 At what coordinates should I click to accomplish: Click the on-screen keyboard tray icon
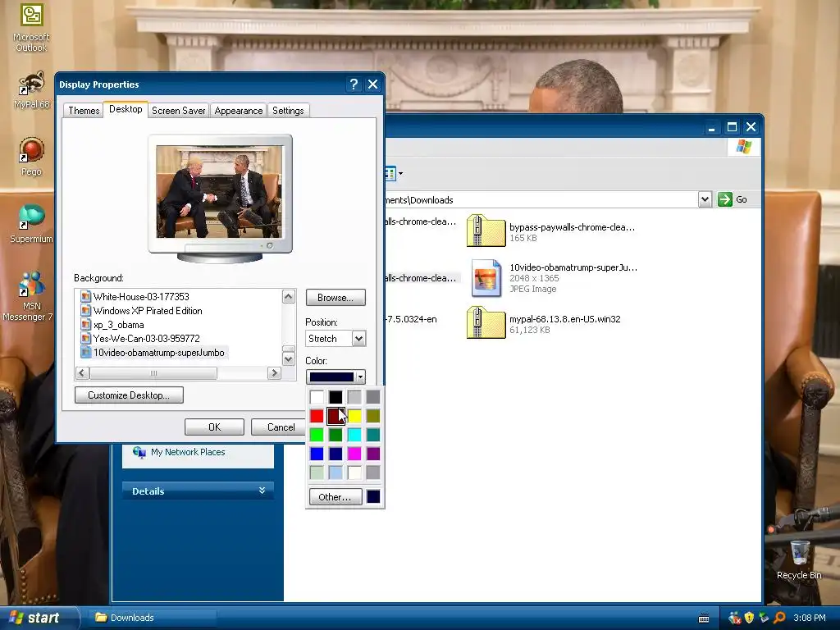pos(704,619)
